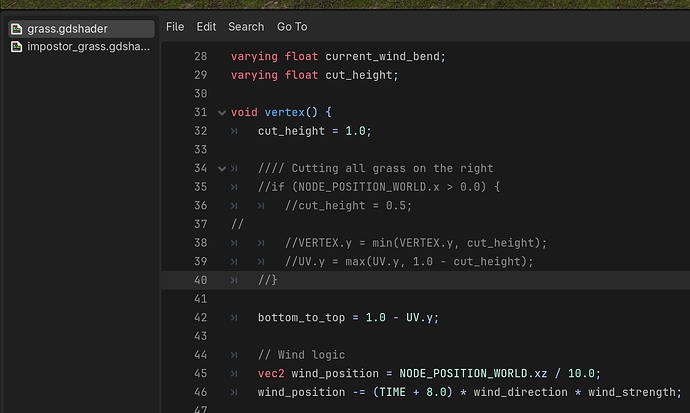The image size is (690, 413).
Task: Open the Search menu
Action: pyautogui.click(x=246, y=27)
